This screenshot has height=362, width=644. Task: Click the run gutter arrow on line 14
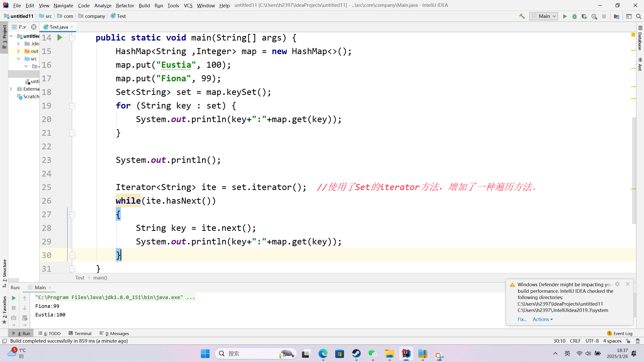point(60,38)
